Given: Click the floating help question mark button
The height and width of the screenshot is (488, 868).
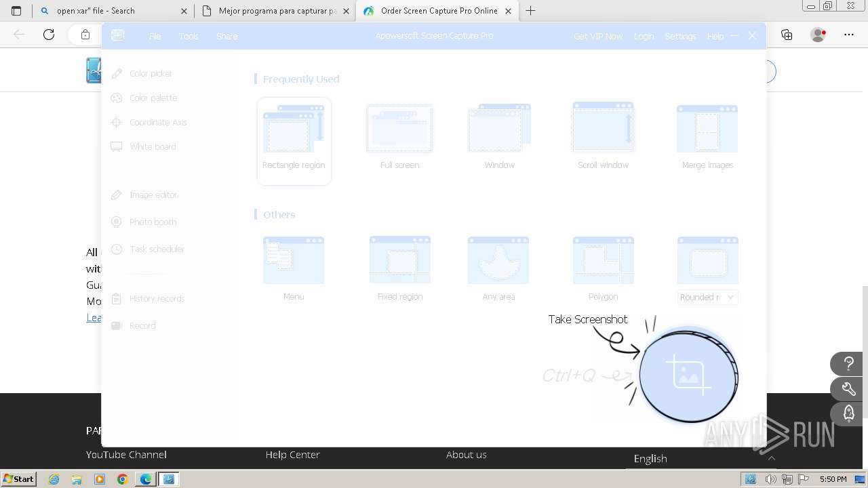Looking at the screenshot, I should [848, 364].
